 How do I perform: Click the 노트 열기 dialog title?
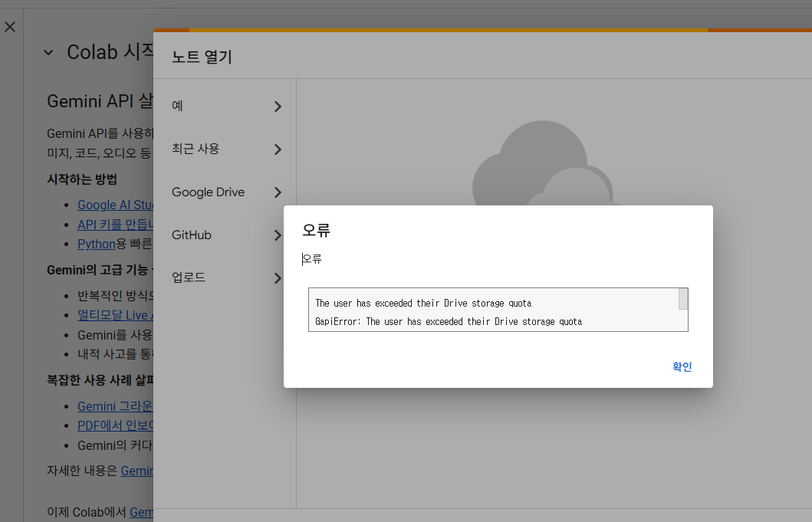click(x=202, y=57)
